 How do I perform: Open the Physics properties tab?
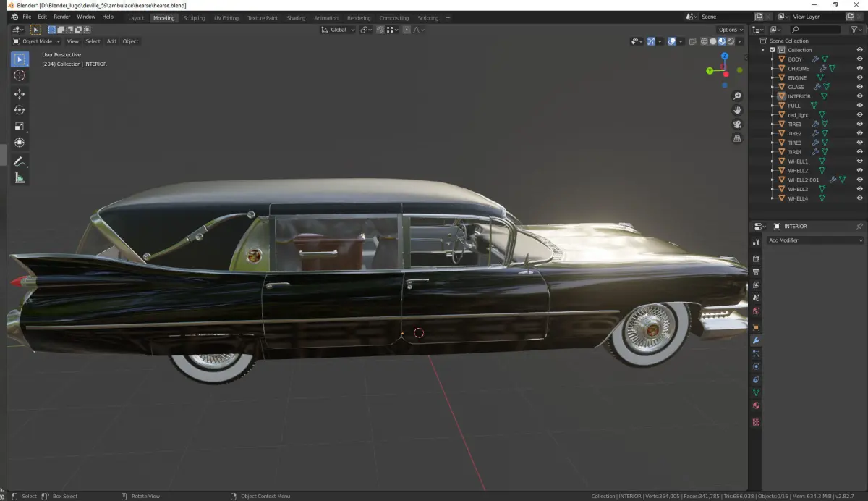pos(756,366)
